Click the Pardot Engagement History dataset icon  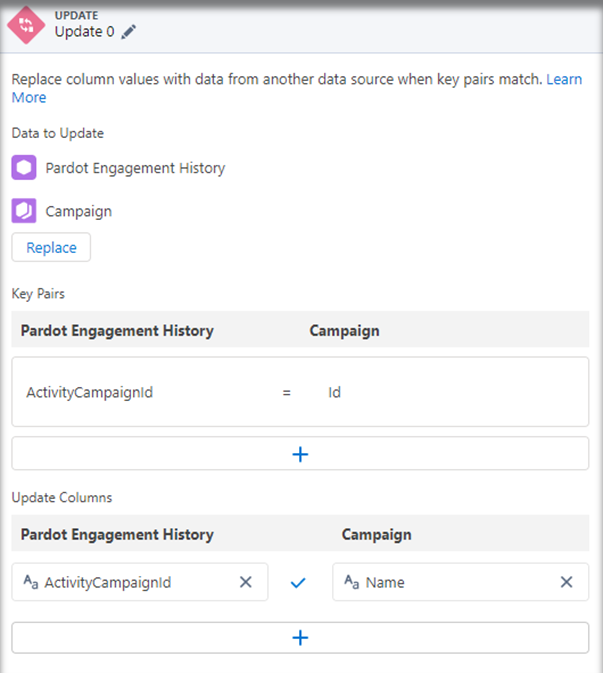(24, 168)
